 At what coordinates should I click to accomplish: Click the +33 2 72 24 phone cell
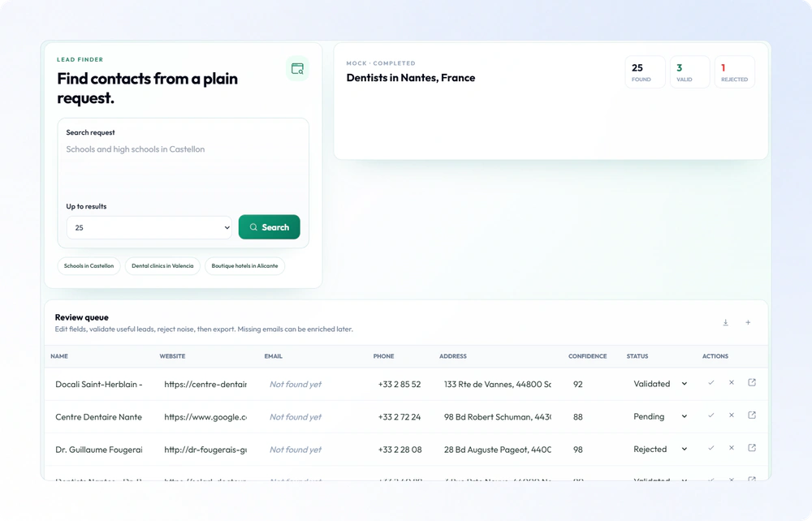(x=400, y=417)
